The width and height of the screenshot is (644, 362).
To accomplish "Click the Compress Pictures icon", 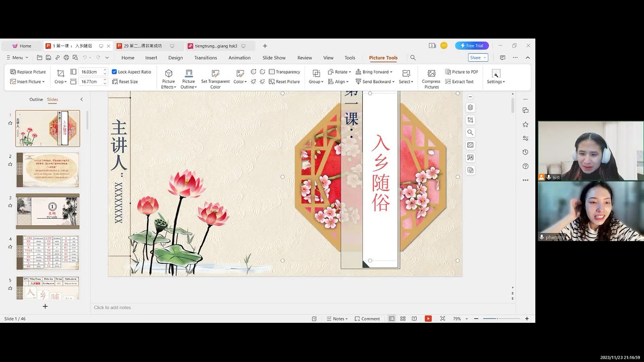I will click(x=431, y=79).
